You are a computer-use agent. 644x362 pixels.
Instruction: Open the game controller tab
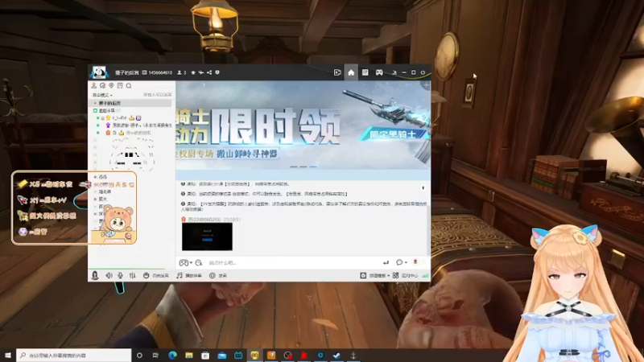pos(379,72)
